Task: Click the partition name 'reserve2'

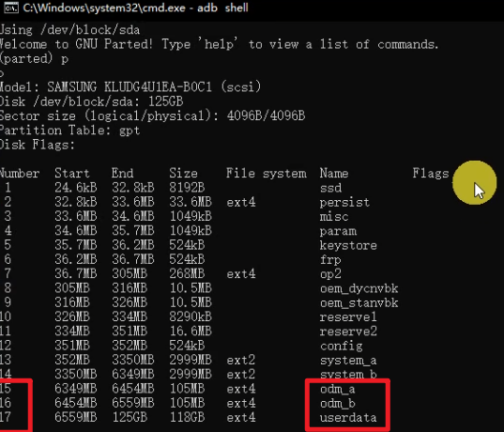Action: point(348,332)
